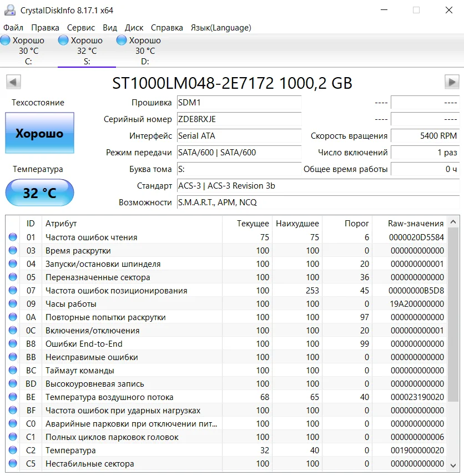The width and height of the screenshot is (464, 476).
Task: Click status orb for attribute C2 Температура
Action: (x=13, y=450)
